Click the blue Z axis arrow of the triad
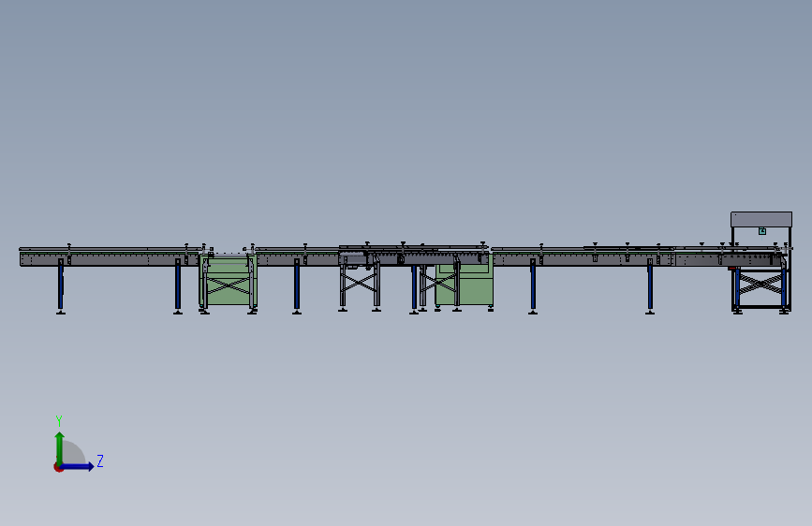This screenshot has width=812, height=526. click(x=78, y=466)
